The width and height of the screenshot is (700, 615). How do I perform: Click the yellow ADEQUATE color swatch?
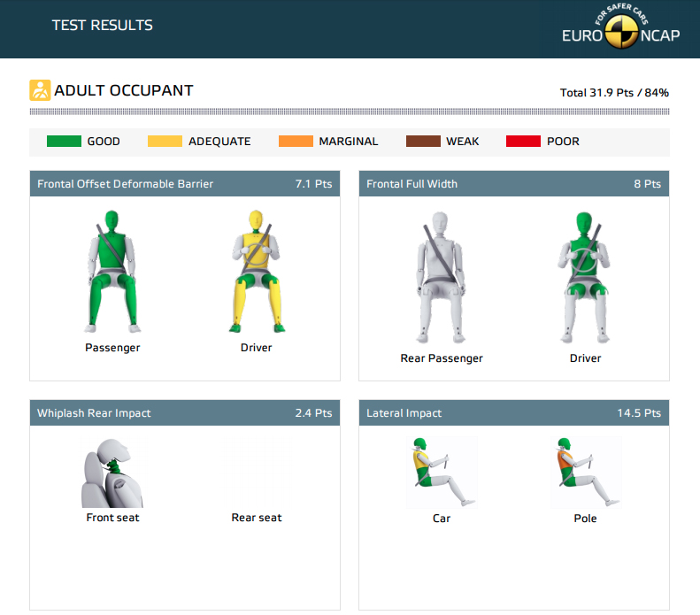click(x=165, y=142)
